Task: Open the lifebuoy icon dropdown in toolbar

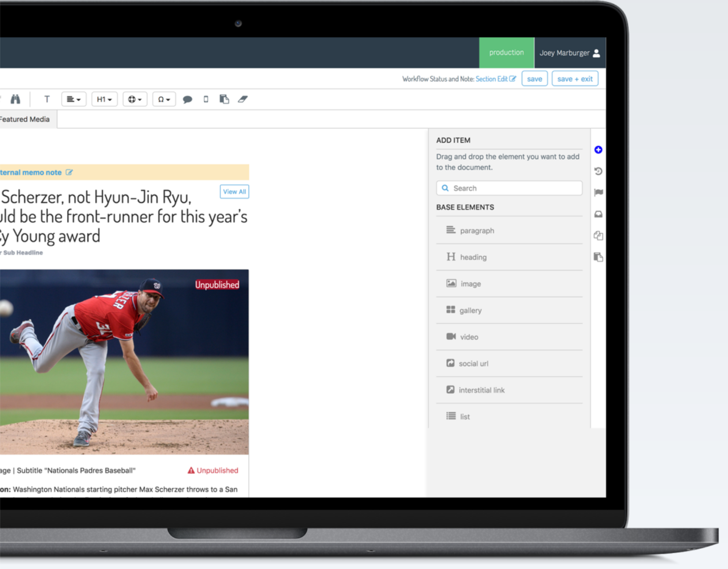Action: point(135,99)
